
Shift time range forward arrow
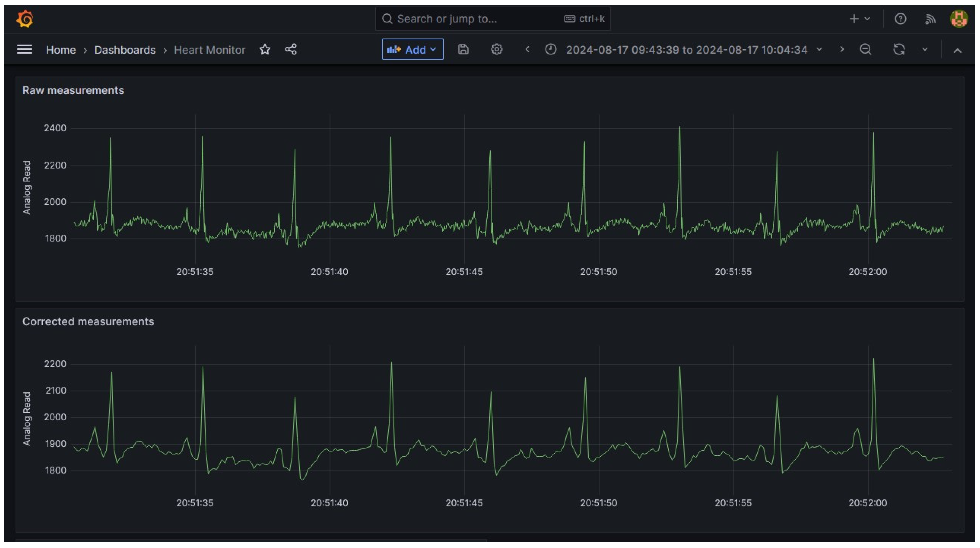click(x=841, y=49)
